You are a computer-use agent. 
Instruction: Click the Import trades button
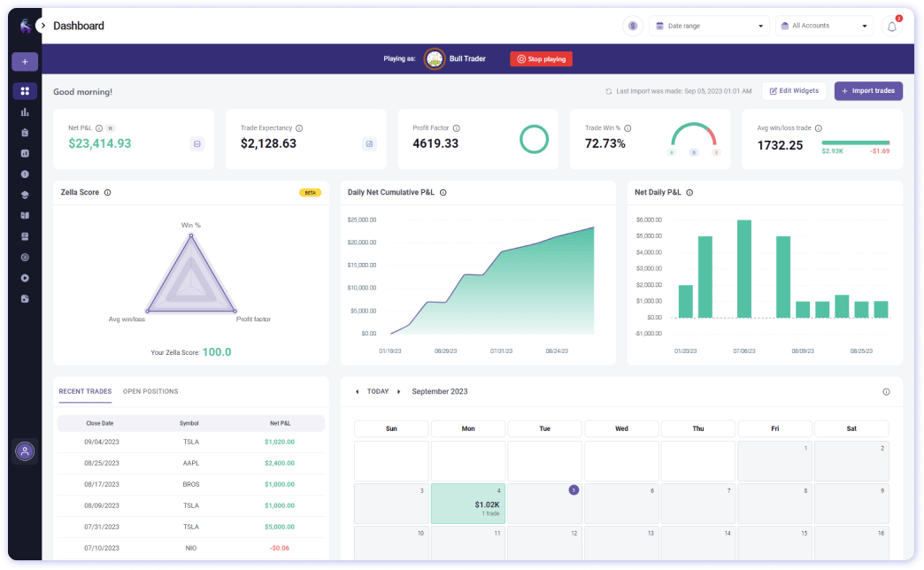click(868, 91)
